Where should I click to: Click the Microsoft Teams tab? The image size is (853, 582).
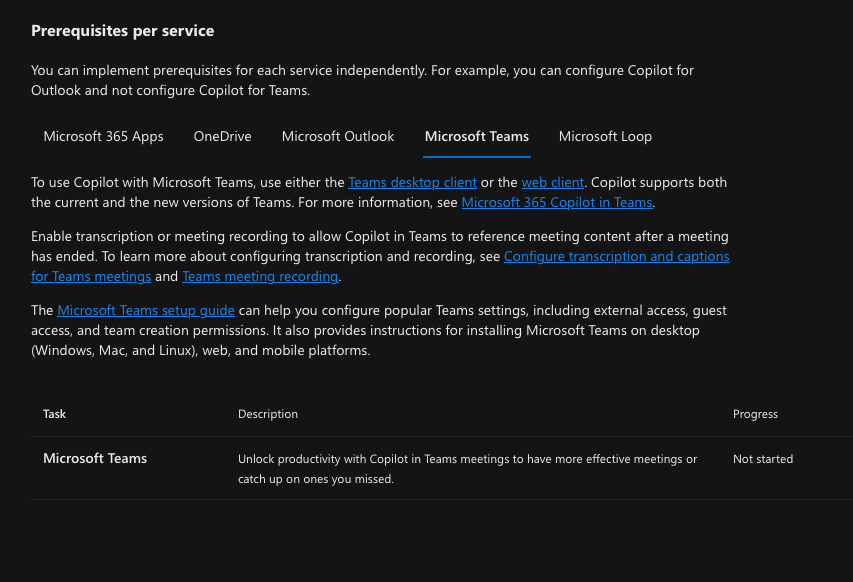tap(477, 137)
